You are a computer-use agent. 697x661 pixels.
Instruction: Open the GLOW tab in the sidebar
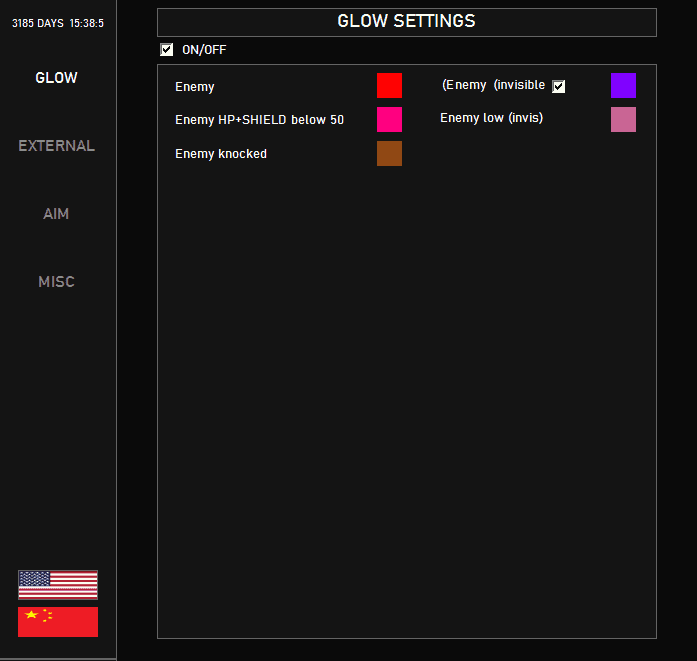(56, 78)
